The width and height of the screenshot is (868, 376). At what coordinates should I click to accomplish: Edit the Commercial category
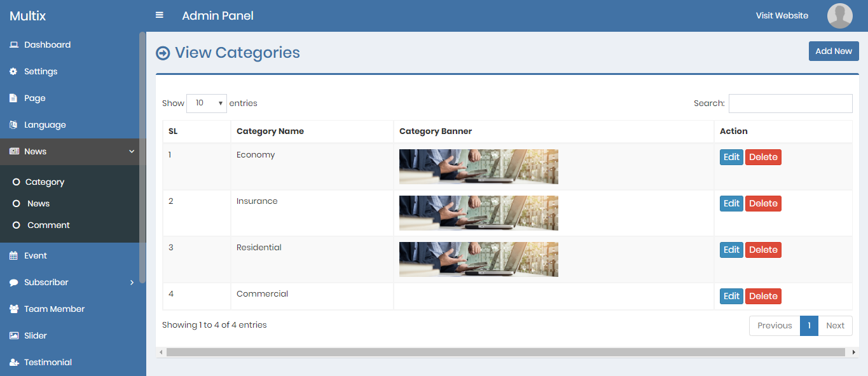pyautogui.click(x=731, y=297)
